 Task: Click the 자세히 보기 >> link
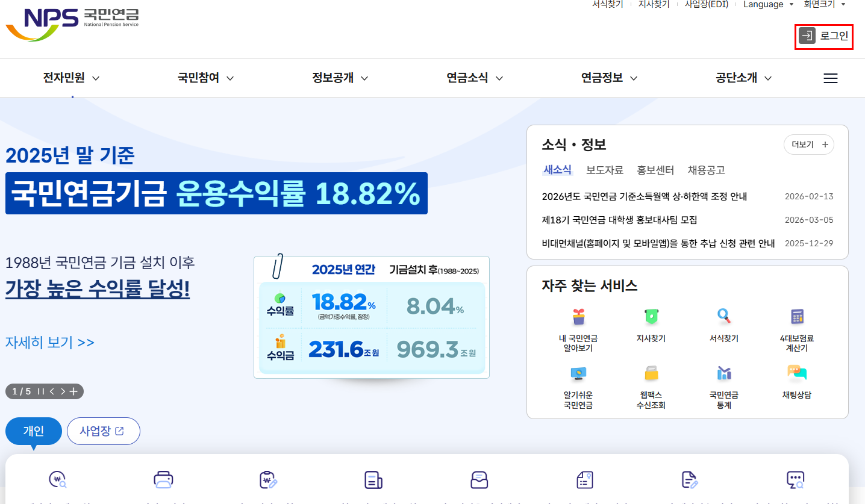pos(50,342)
